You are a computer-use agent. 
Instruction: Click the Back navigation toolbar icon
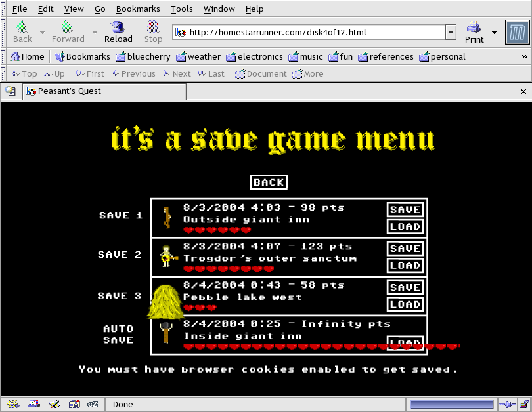[22, 32]
